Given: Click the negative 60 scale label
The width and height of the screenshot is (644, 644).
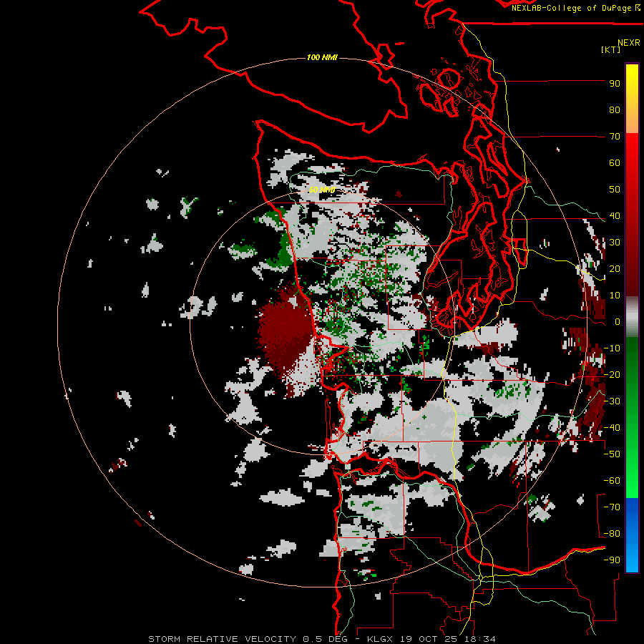Looking at the screenshot, I should [x=612, y=481].
